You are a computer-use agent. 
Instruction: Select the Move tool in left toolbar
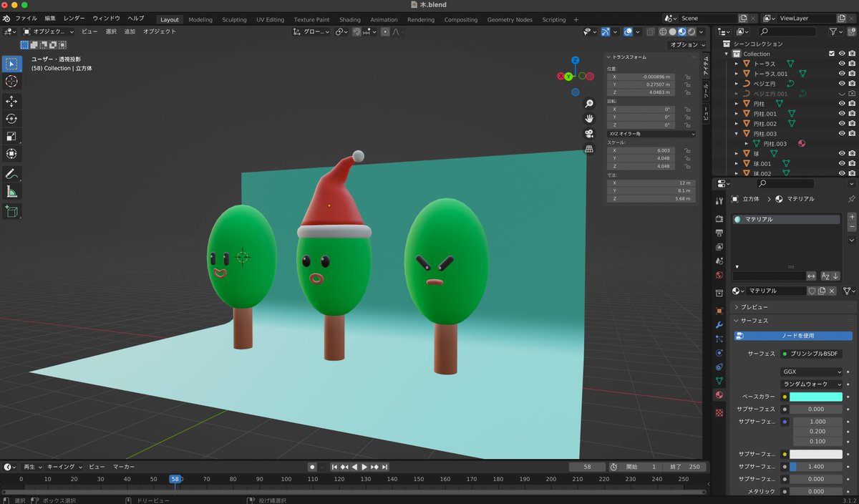click(11, 102)
